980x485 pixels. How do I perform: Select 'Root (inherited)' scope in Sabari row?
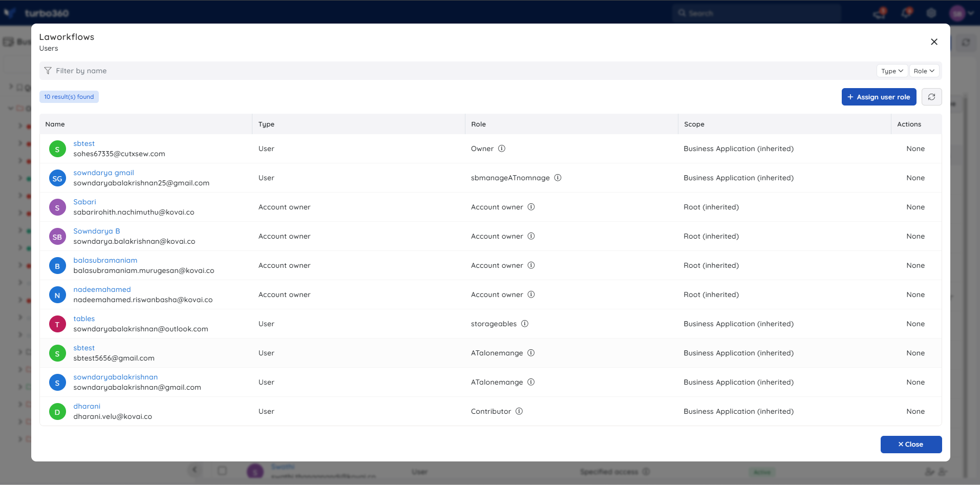(711, 207)
